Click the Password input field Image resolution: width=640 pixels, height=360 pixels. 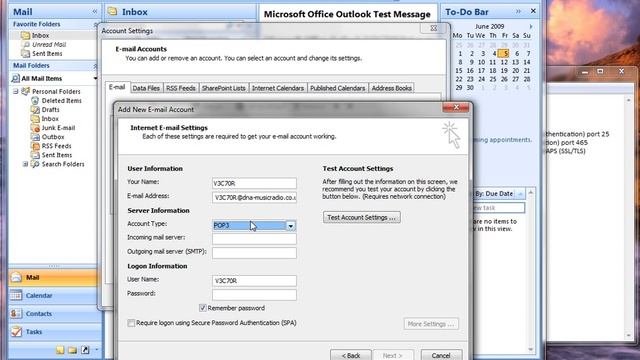click(x=254, y=295)
